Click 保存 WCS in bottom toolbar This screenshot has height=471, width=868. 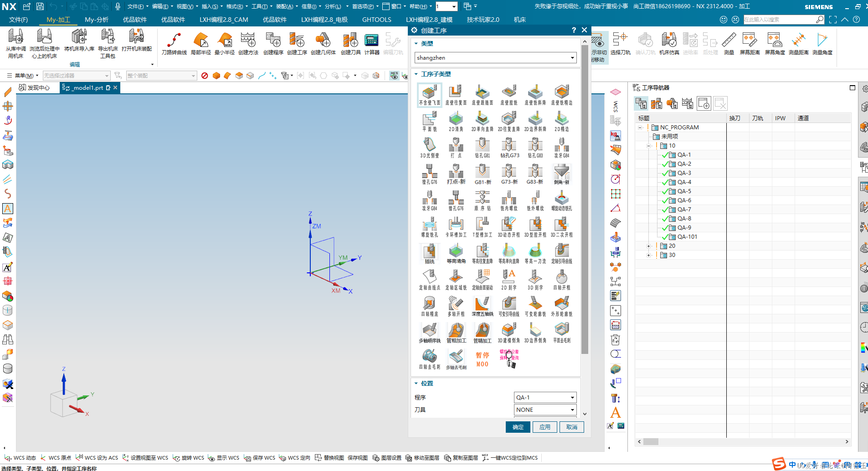click(x=260, y=458)
